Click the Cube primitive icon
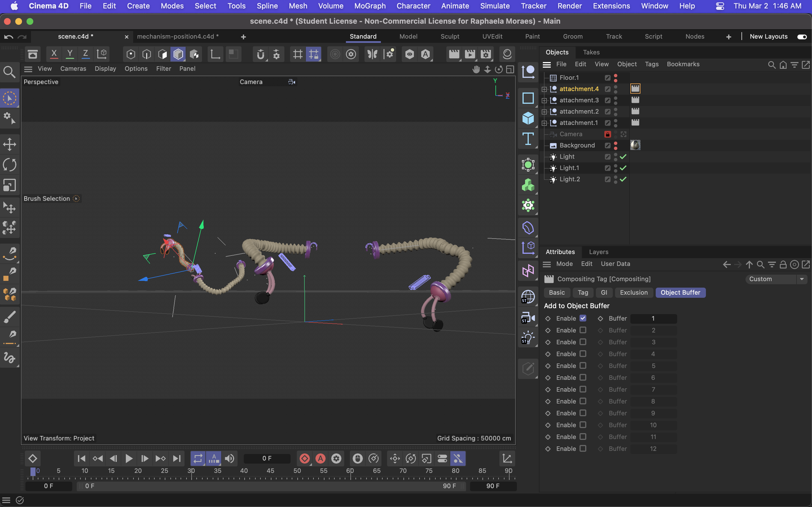 click(528, 118)
